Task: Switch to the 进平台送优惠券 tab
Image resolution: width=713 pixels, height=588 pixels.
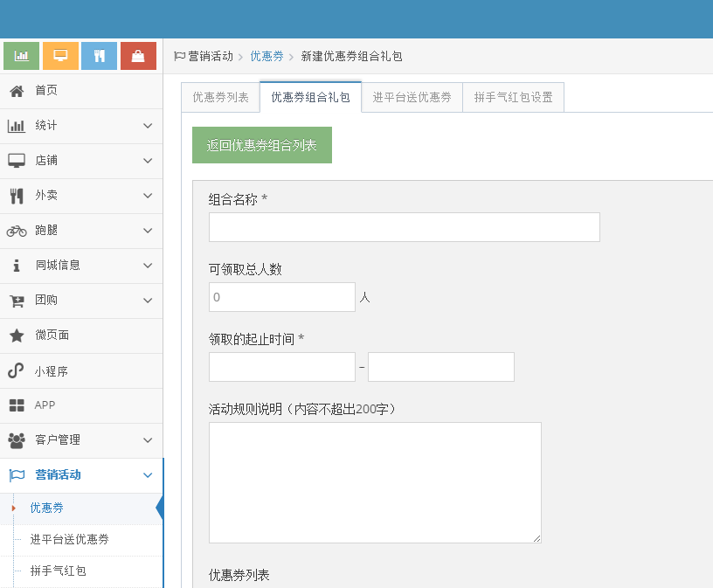Action: (x=410, y=97)
